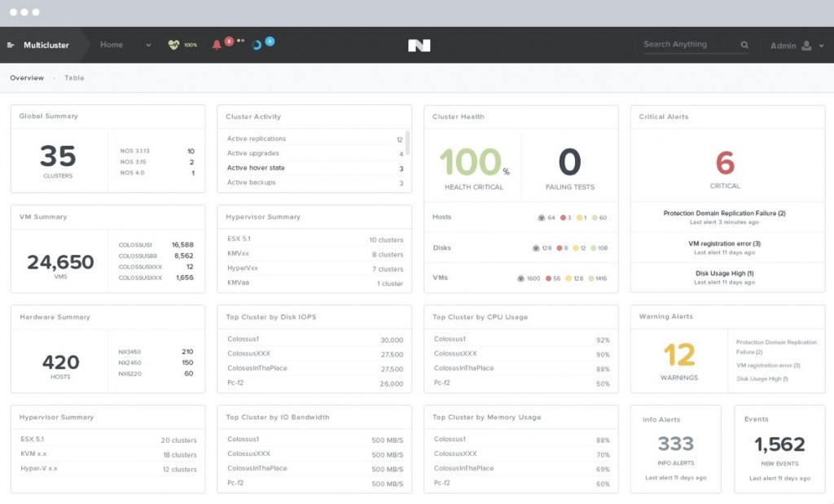Image resolution: width=834 pixels, height=504 pixels.
Task: Open VM registration error critical alert
Action: [x=724, y=243]
